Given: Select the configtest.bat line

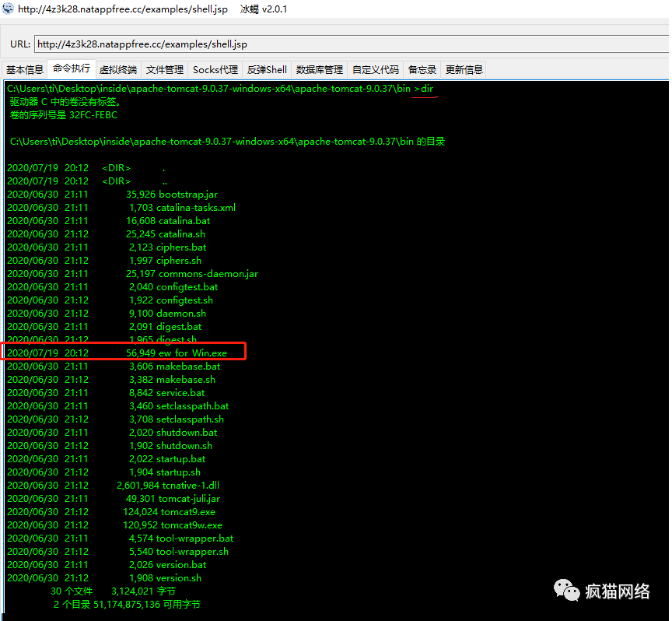Looking at the screenshot, I should [112, 287].
